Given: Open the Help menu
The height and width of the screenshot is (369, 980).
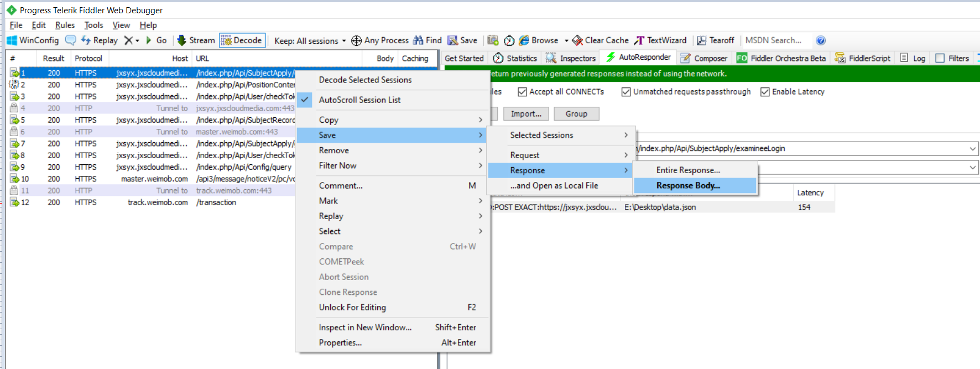Looking at the screenshot, I should click(x=148, y=25).
